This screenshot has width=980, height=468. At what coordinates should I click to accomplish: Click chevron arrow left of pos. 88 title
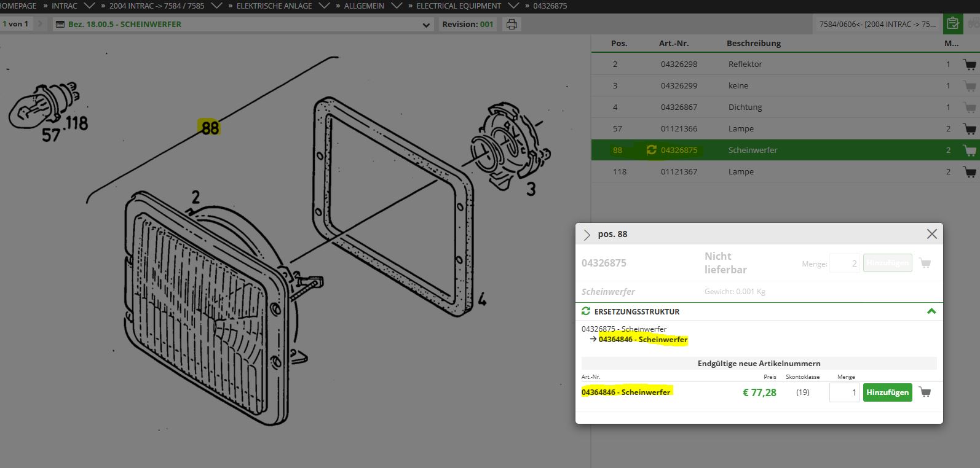587,235
